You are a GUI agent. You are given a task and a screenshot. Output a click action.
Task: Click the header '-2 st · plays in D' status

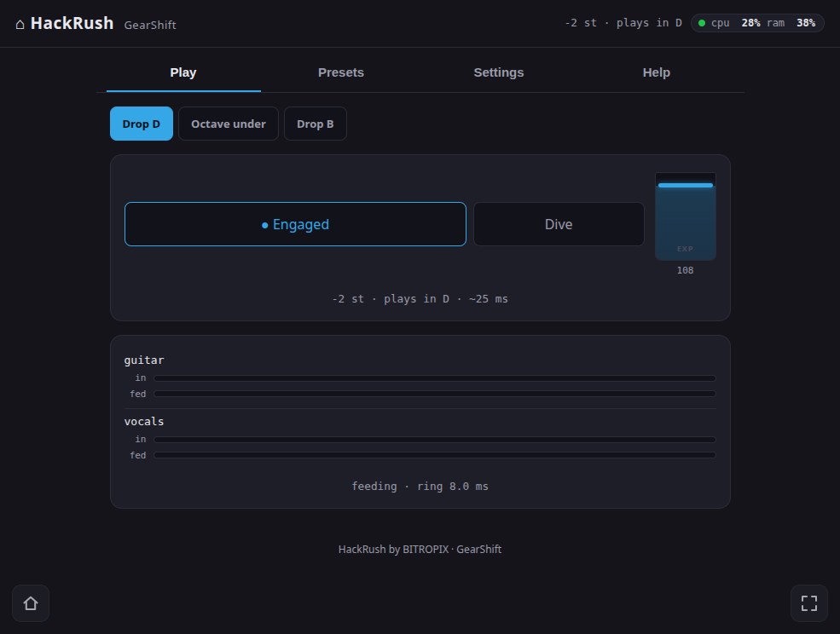coord(623,23)
